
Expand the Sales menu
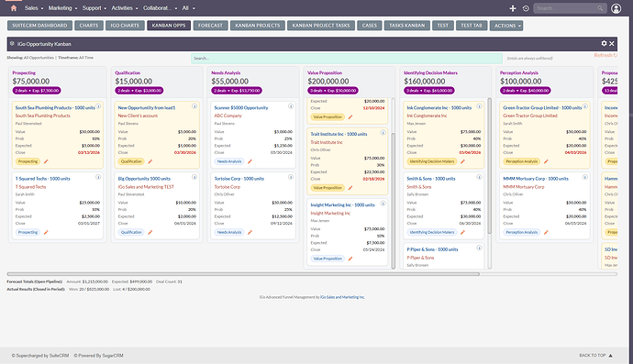coord(34,8)
